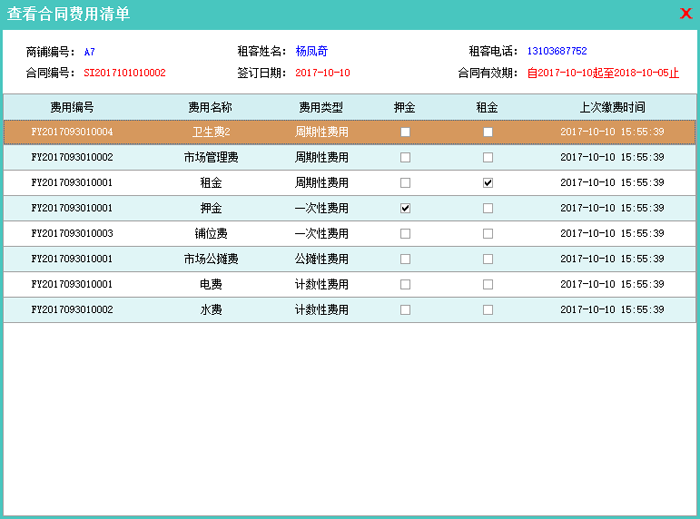Click the 上次缴费时间 column header
Screen dimensions: 700x519
click(x=612, y=107)
